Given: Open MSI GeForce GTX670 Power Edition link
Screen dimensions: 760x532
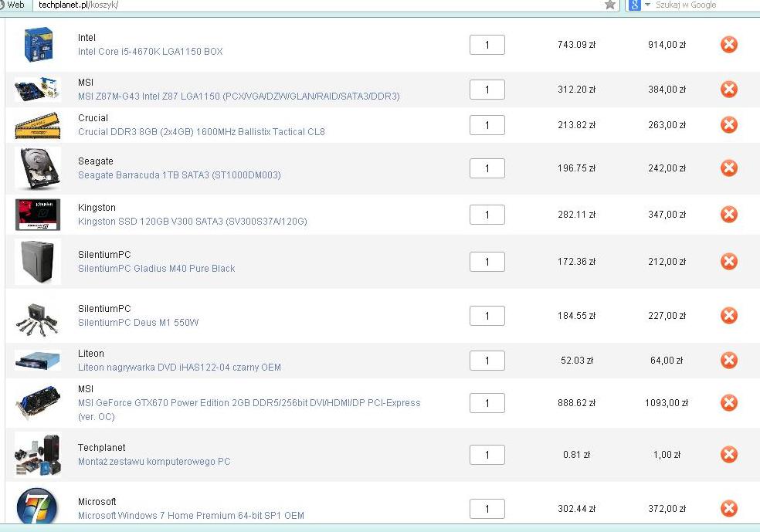Looking at the screenshot, I should (x=249, y=409).
